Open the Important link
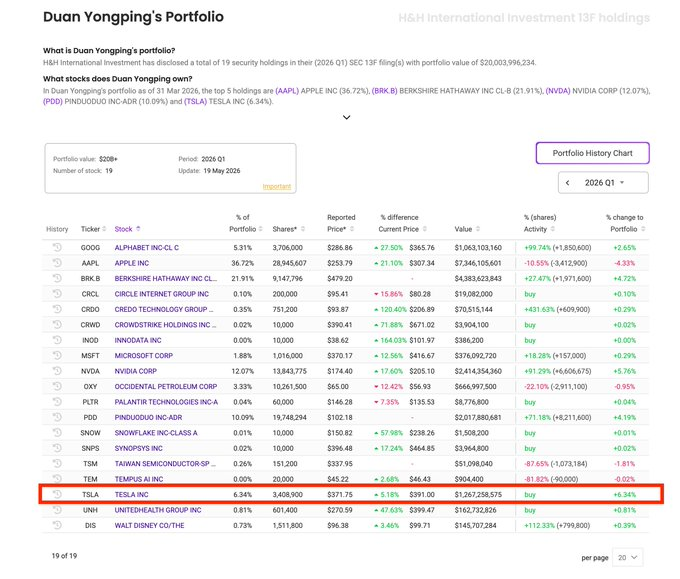Image resolution: width=680 pixels, height=579 pixels. tap(277, 186)
